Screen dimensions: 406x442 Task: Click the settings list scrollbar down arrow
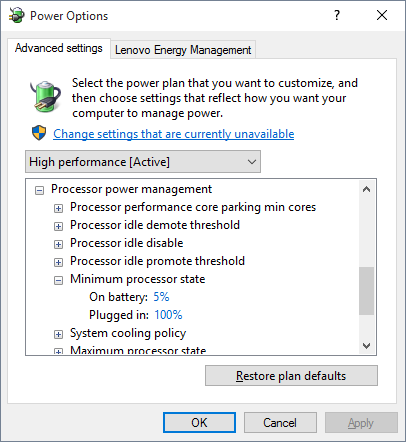pyautogui.click(x=367, y=346)
